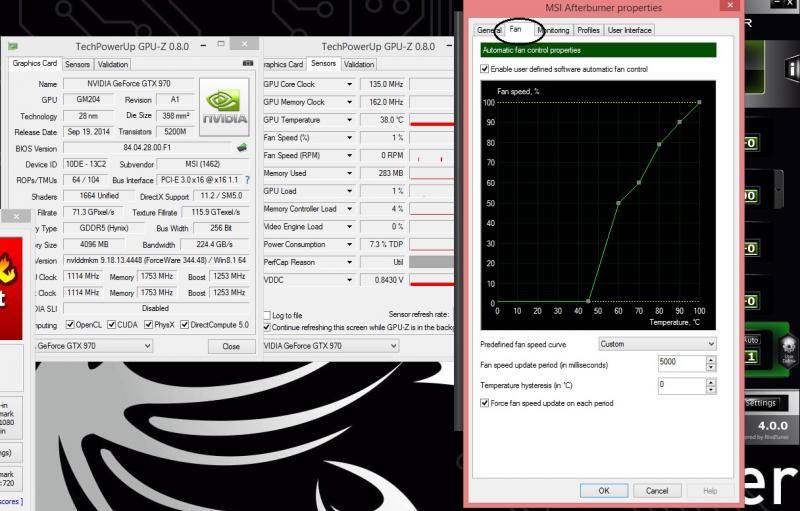Open the Validation tab in left GPU-Z window
800x511 pixels.
pyautogui.click(x=112, y=64)
